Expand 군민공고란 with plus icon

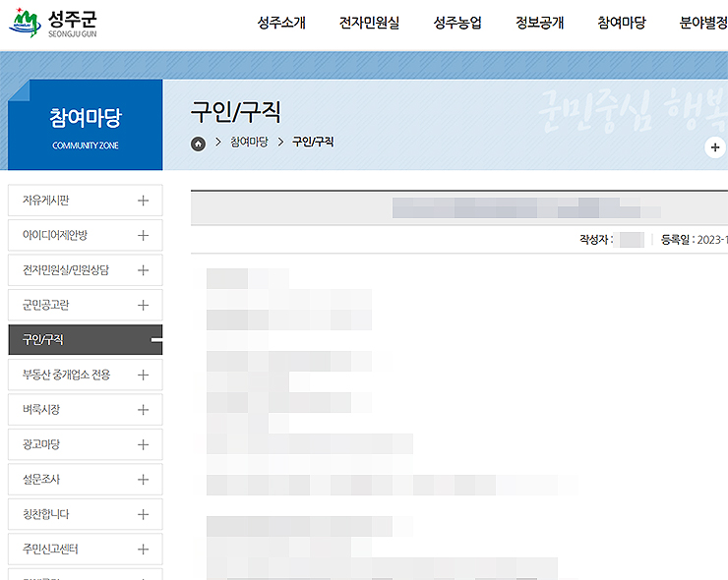[x=143, y=305]
